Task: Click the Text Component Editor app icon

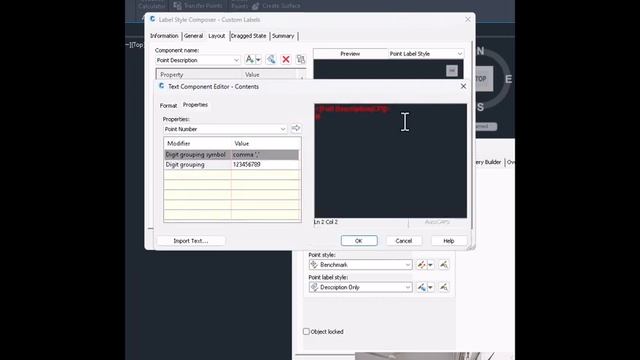Action: [162, 86]
